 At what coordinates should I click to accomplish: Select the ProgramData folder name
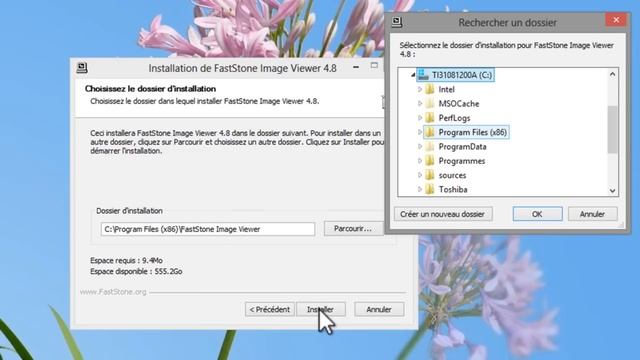tap(462, 147)
